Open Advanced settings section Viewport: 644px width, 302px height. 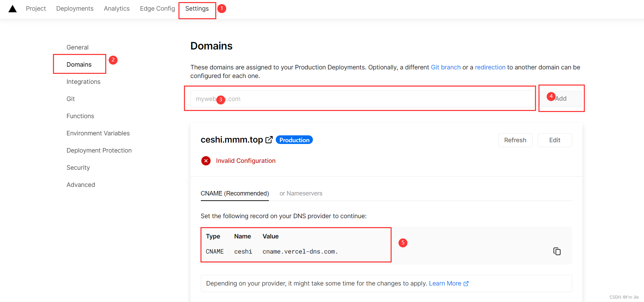[x=81, y=185]
